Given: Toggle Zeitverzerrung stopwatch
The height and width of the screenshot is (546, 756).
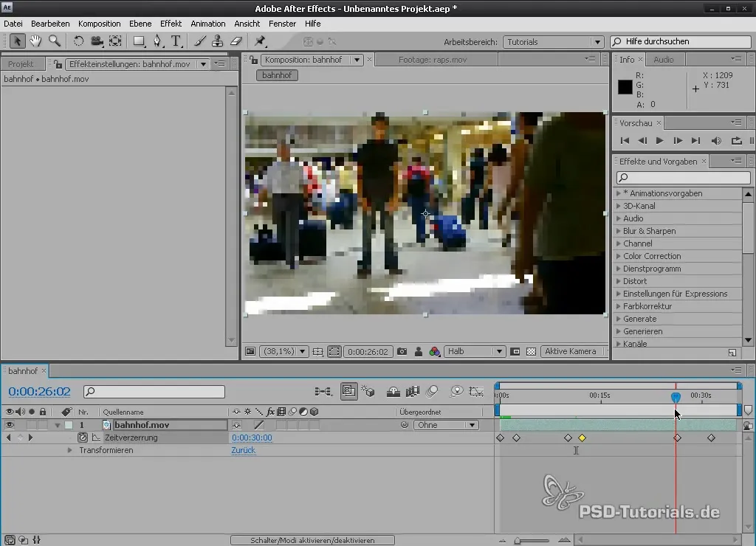Looking at the screenshot, I should 83,438.
